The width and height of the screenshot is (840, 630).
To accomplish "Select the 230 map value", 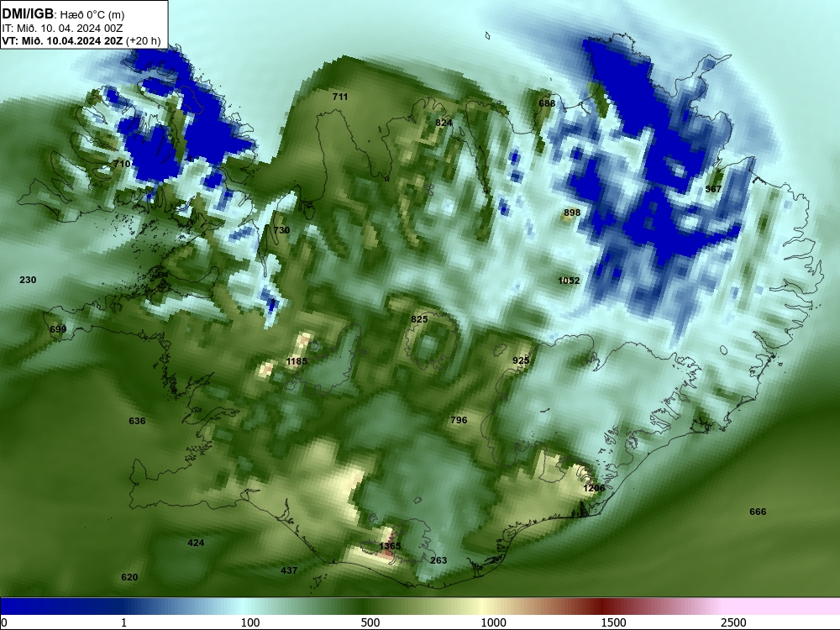I will pos(28,280).
